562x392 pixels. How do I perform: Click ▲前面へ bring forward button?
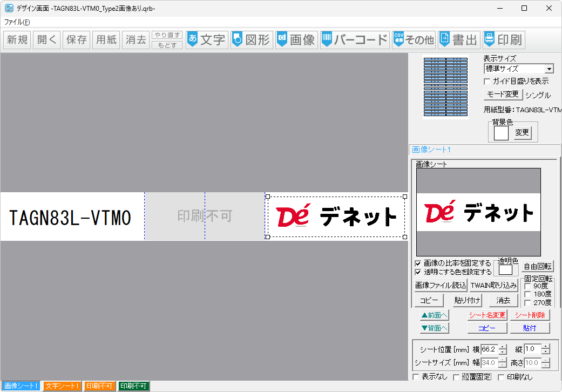click(435, 315)
